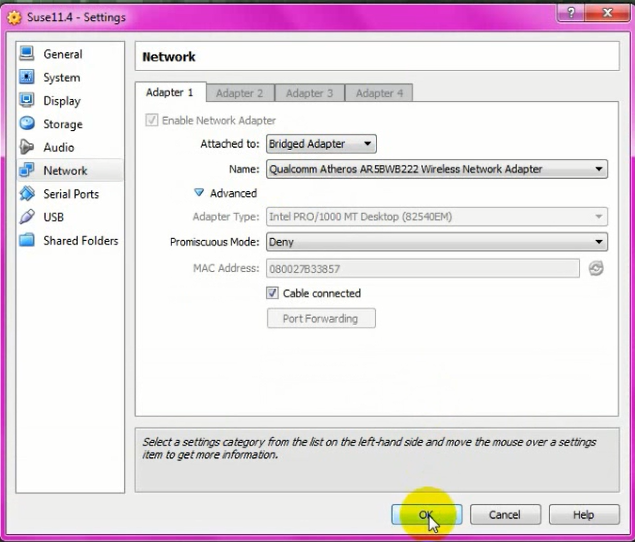
Task: Click the MAC Address input field
Action: 422,269
